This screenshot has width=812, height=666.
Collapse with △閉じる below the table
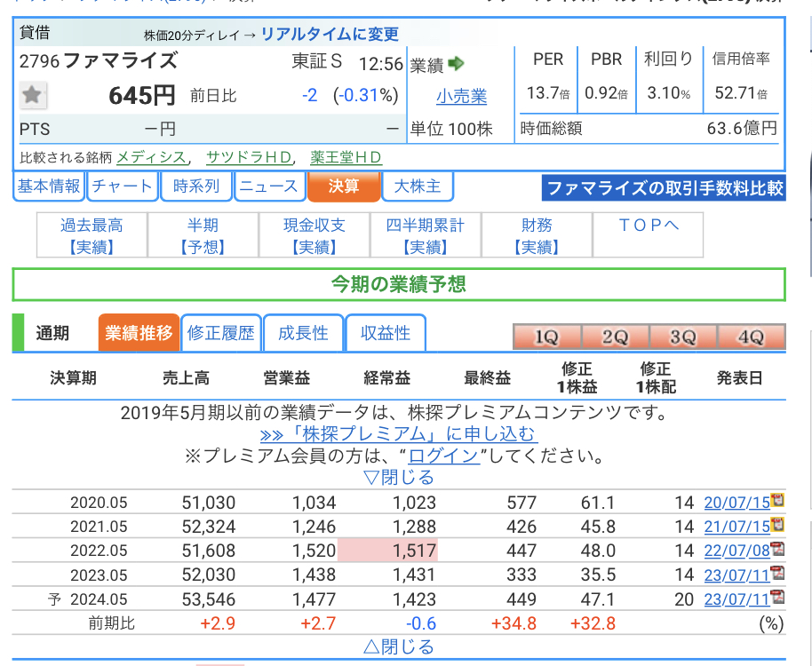399,646
